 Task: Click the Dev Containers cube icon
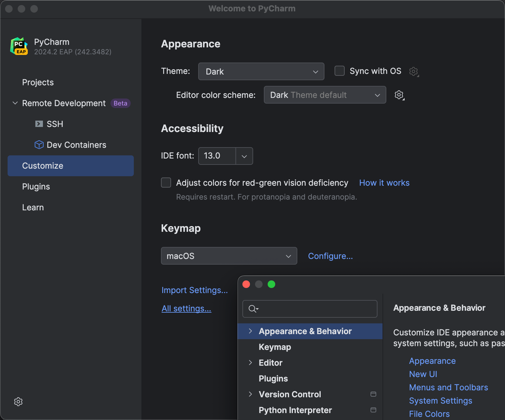[x=39, y=145]
